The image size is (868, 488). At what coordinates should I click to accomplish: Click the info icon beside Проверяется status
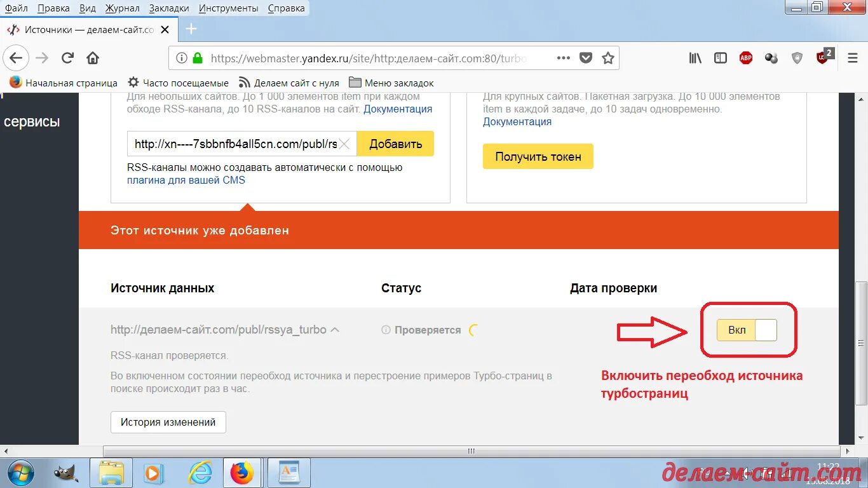coord(386,330)
